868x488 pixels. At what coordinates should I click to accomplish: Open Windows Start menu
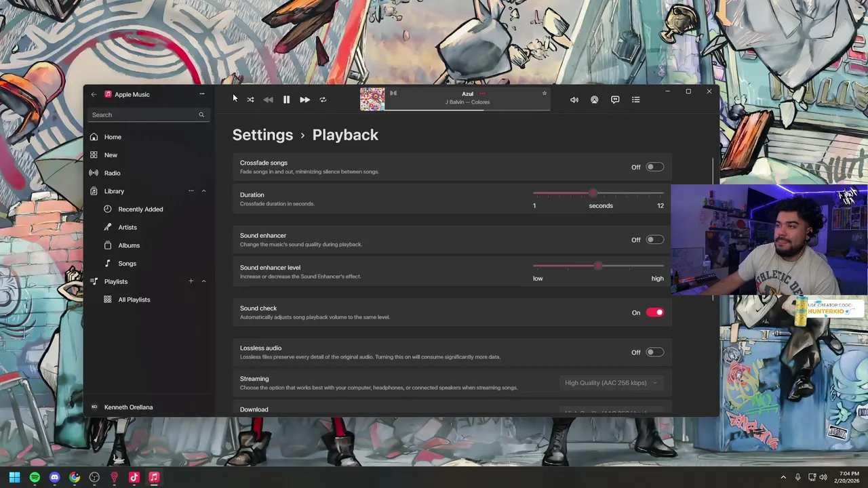[x=14, y=477]
